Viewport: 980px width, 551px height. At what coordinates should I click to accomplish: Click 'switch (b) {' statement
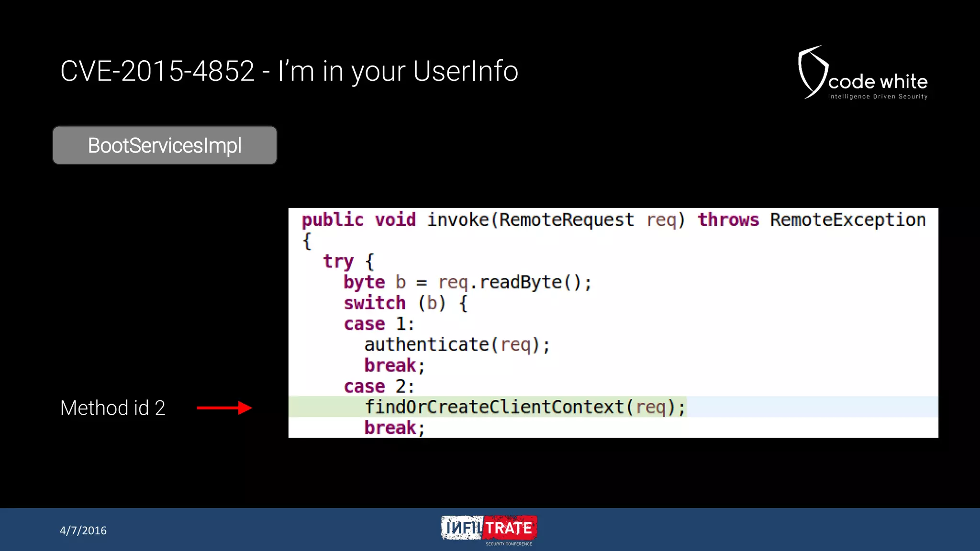tap(405, 303)
